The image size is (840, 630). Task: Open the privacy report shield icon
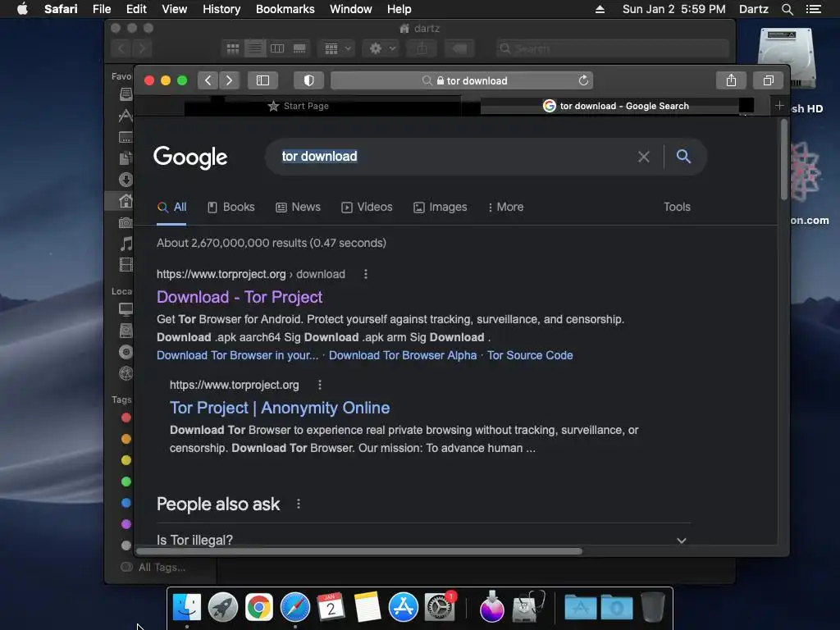pyautogui.click(x=308, y=80)
